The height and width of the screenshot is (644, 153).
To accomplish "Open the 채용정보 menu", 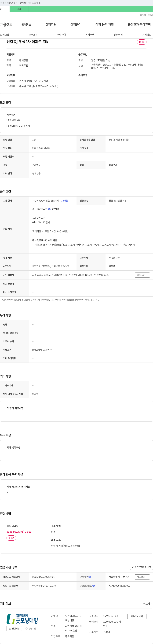I will coord(26,24).
